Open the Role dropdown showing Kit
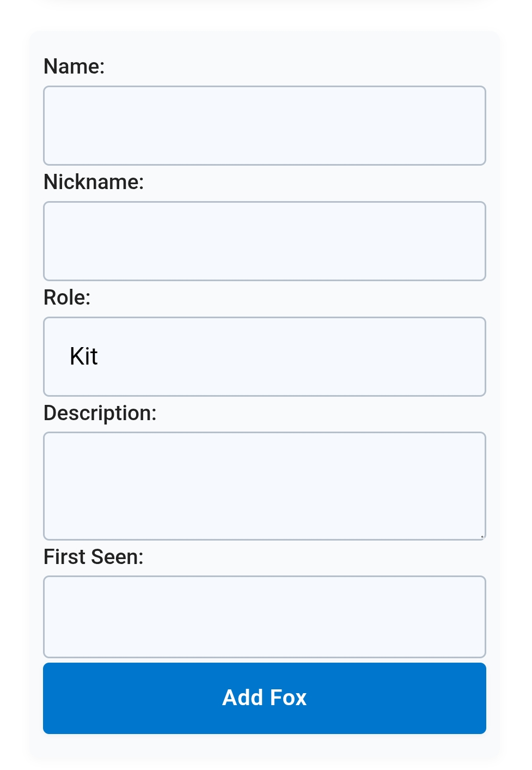Screen dimensions: 532x770 (x=264, y=356)
